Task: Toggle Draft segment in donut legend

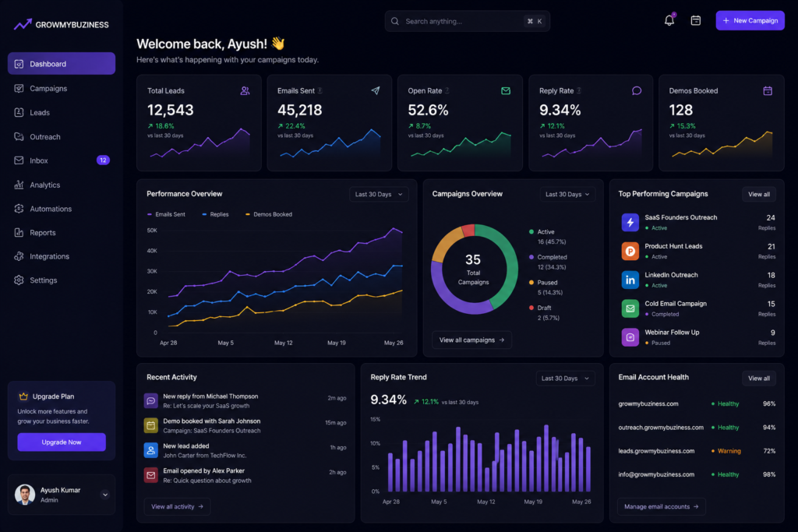Action: [x=544, y=313]
